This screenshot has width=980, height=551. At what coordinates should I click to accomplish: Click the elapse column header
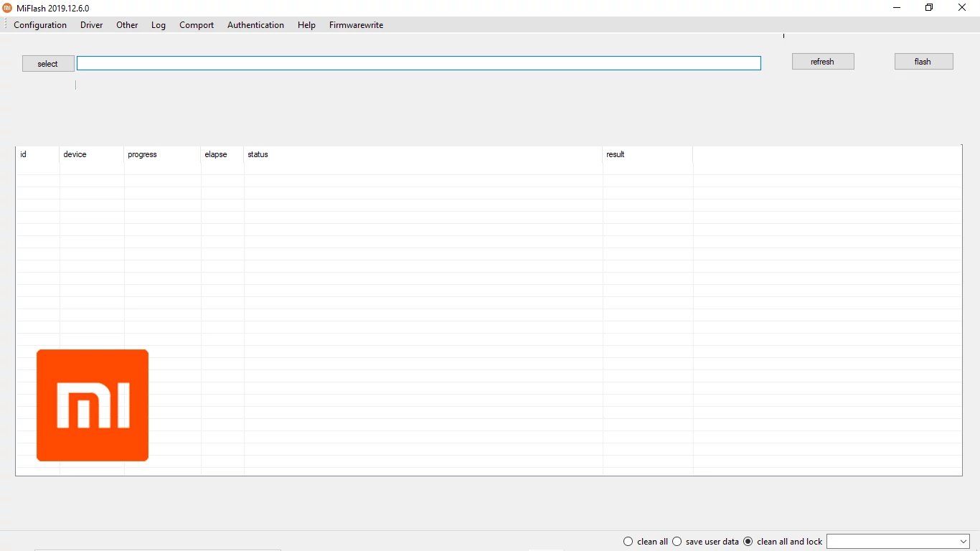pyautogui.click(x=222, y=154)
